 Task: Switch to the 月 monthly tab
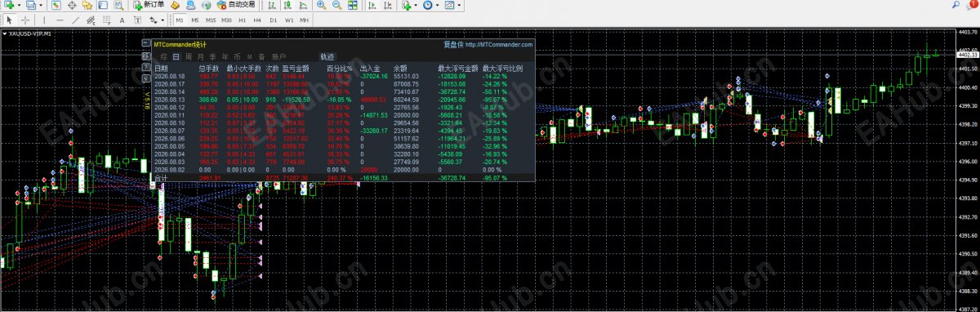pos(201,57)
